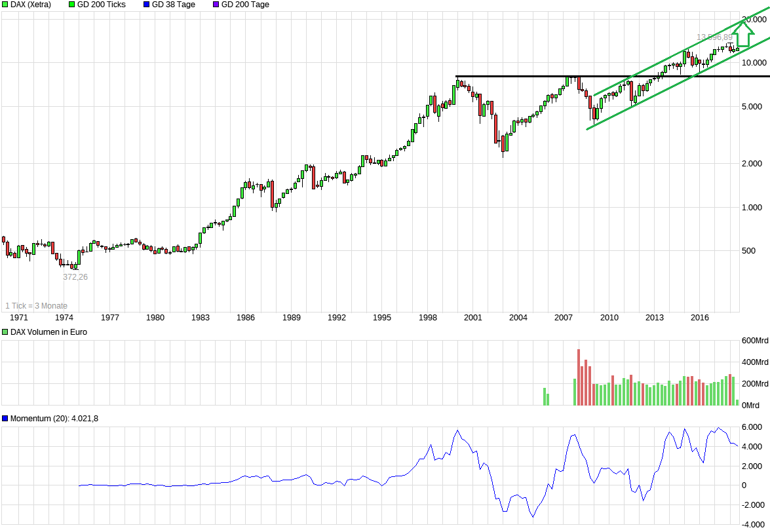
Task: Click the '1 Tick = 3 Monate' note
Action: pos(36,306)
